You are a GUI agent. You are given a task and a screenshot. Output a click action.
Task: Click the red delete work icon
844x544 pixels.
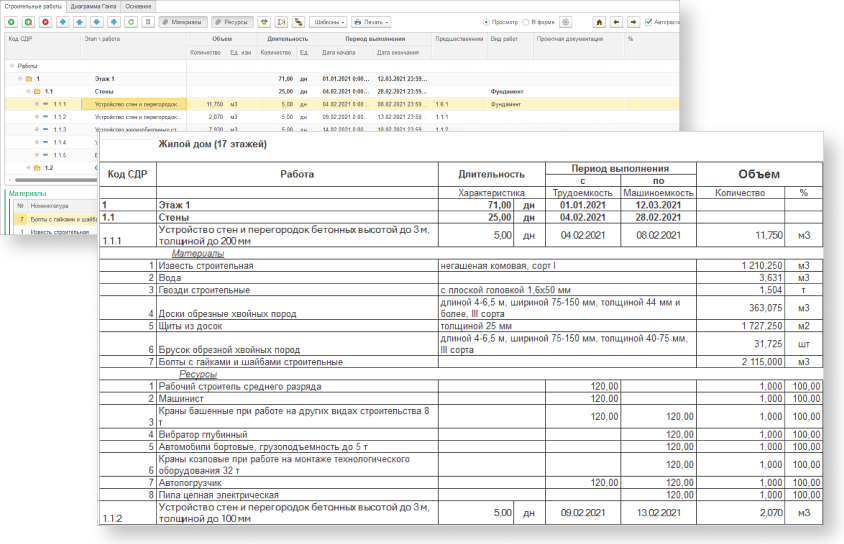coord(45,21)
